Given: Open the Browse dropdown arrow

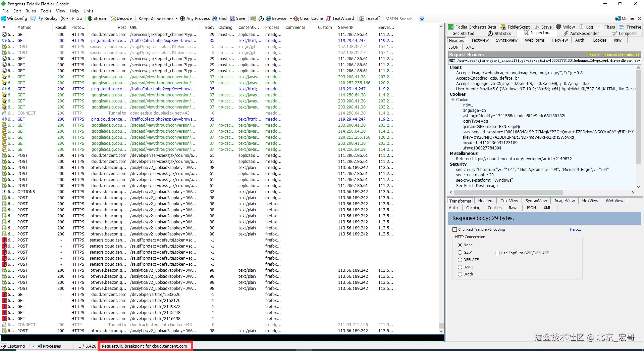Looking at the screenshot, I should (x=291, y=18).
